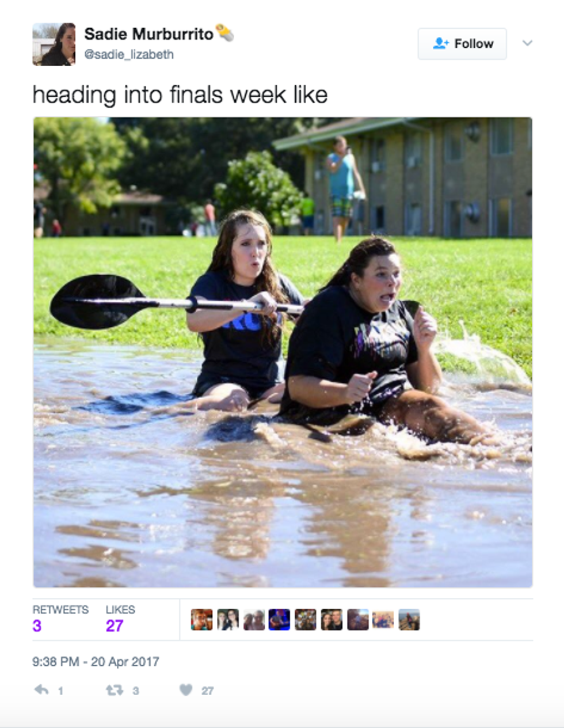Enlarge the kayaking photo in the tweet
This screenshot has height=728, width=564.
coord(283,352)
